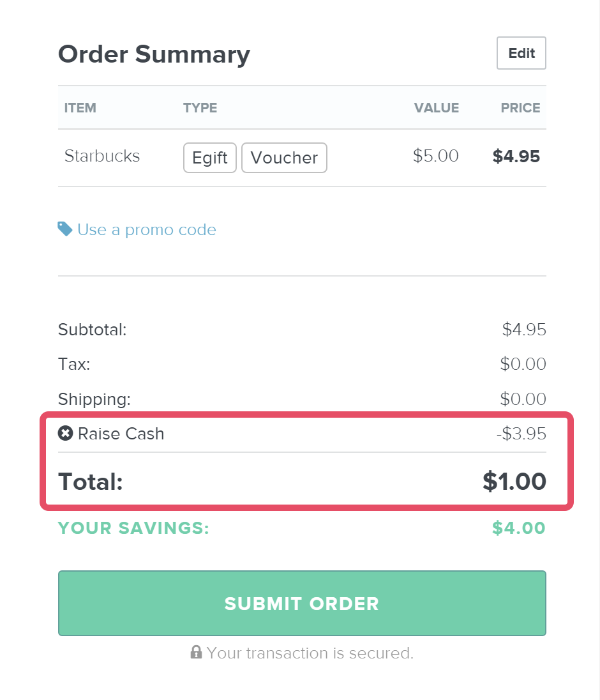Open the Use a promo code link

(x=146, y=230)
